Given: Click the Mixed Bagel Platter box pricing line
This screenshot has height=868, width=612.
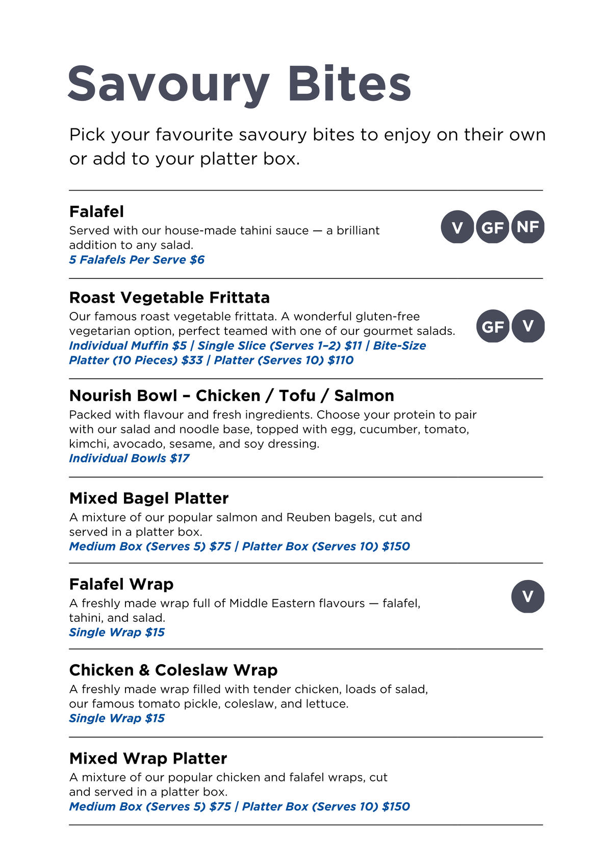Looking at the screenshot, I should click(x=239, y=546).
